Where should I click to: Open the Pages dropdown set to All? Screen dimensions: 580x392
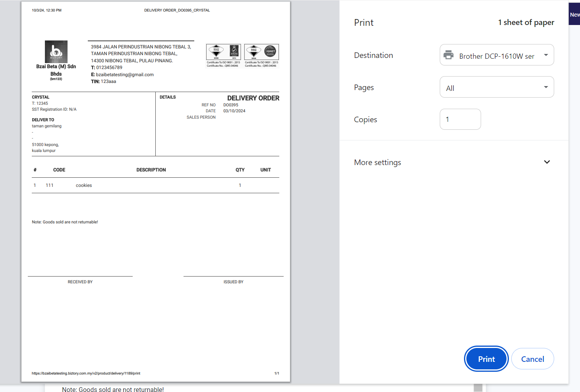coord(497,87)
